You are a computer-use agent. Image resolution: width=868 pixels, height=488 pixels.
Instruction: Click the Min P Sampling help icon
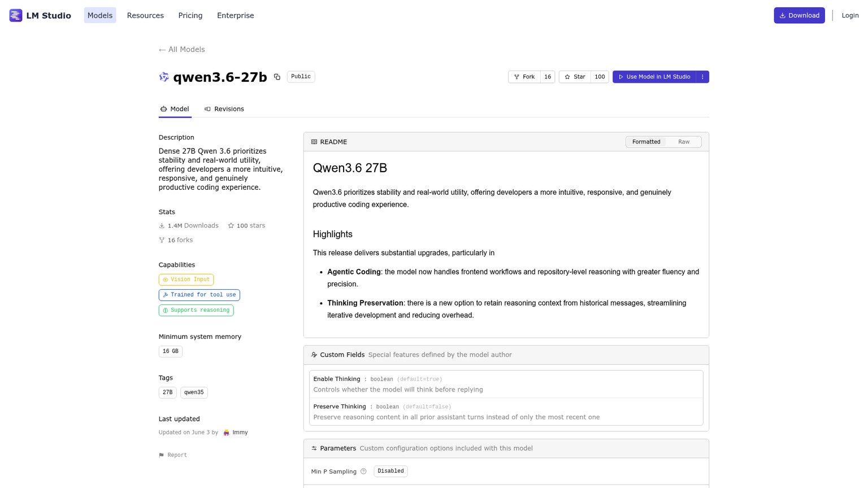click(363, 472)
